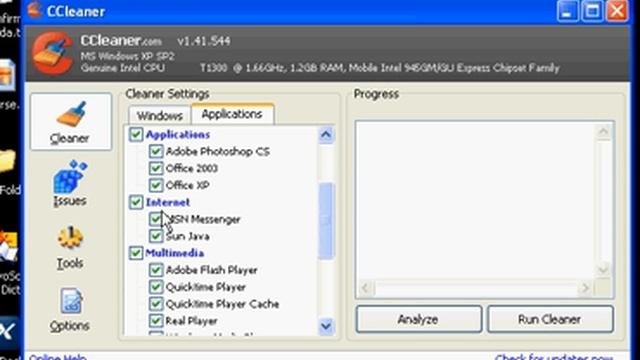Uncheck the Internet group checkbox
Screen dimensions: 640x360
(136, 202)
